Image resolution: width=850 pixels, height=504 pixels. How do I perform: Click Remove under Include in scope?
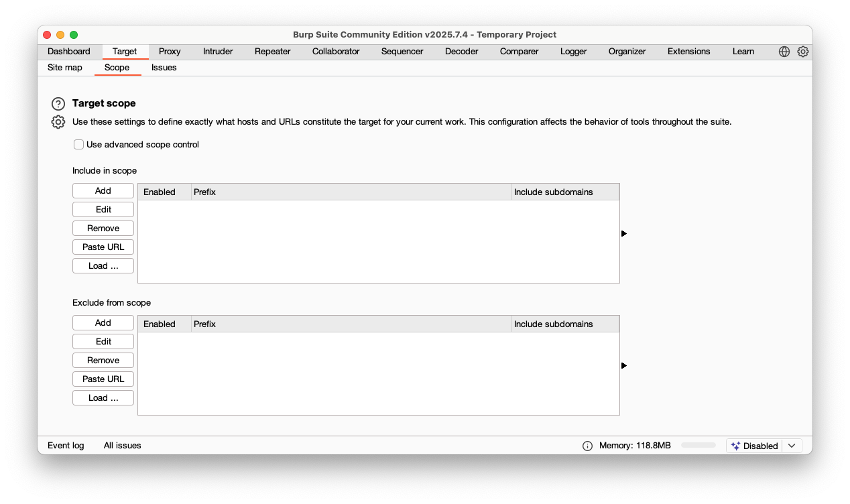103,229
